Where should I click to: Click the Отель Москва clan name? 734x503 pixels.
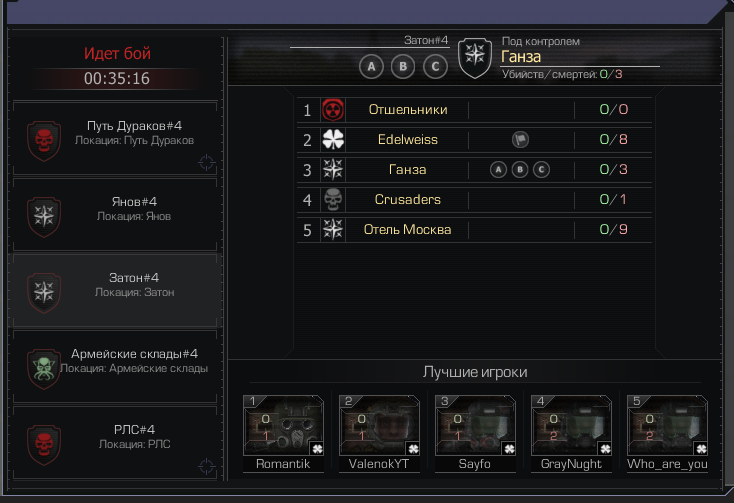tap(407, 229)
